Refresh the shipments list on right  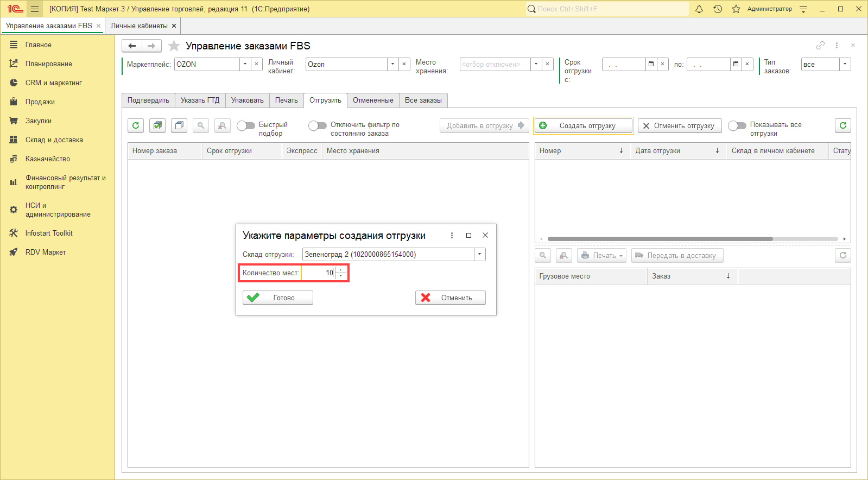842,125
